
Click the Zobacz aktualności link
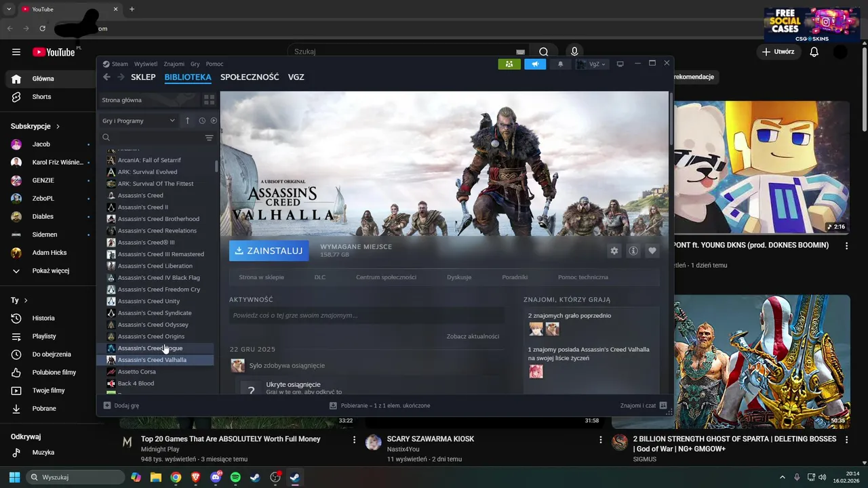coord(473,336)
